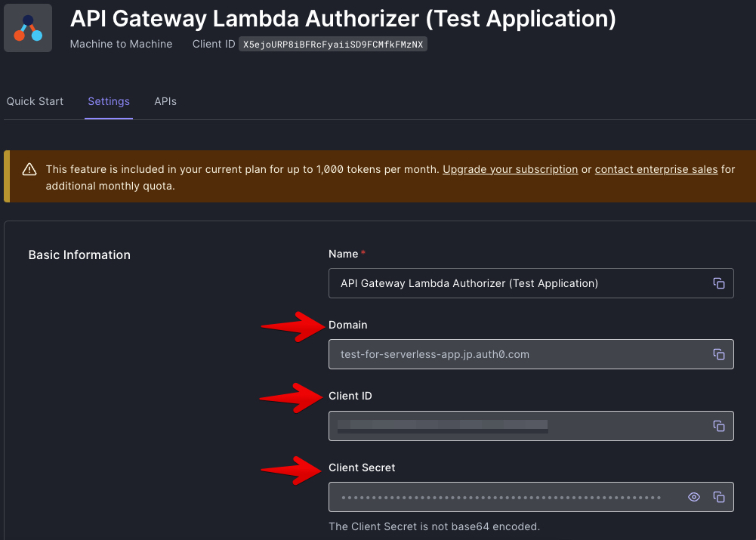Switch to the Quick Start tab

pos(35,100)
